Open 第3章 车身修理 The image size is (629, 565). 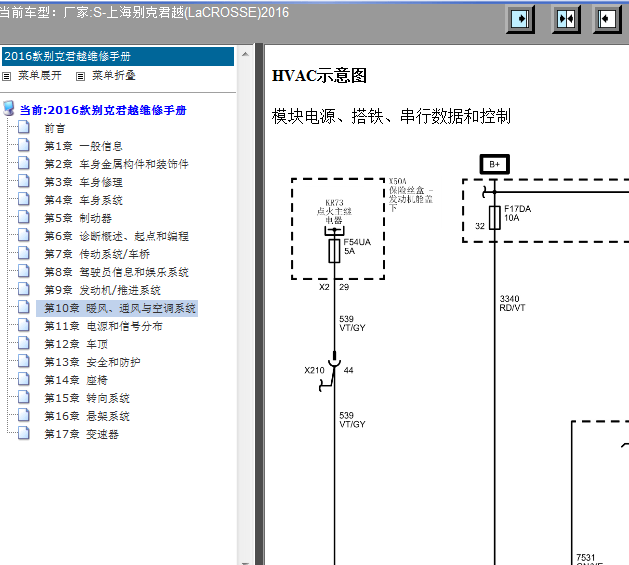(x=83, y=182)
